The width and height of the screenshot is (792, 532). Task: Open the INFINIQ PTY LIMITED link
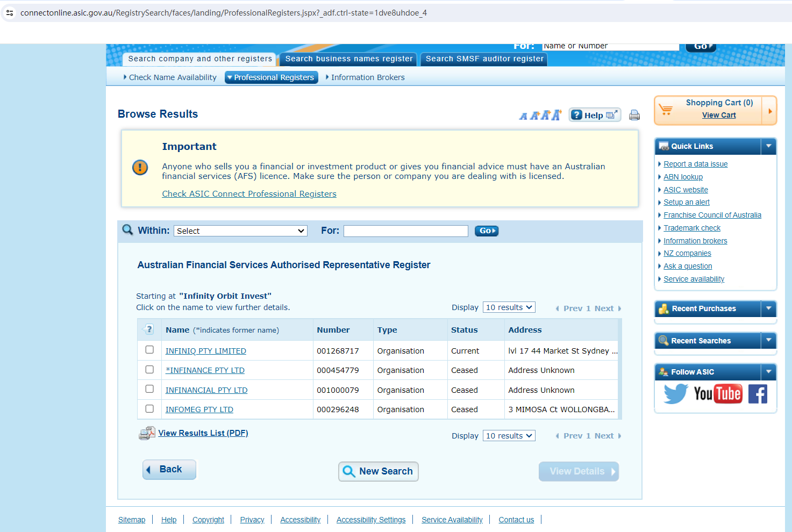[206, 351]
